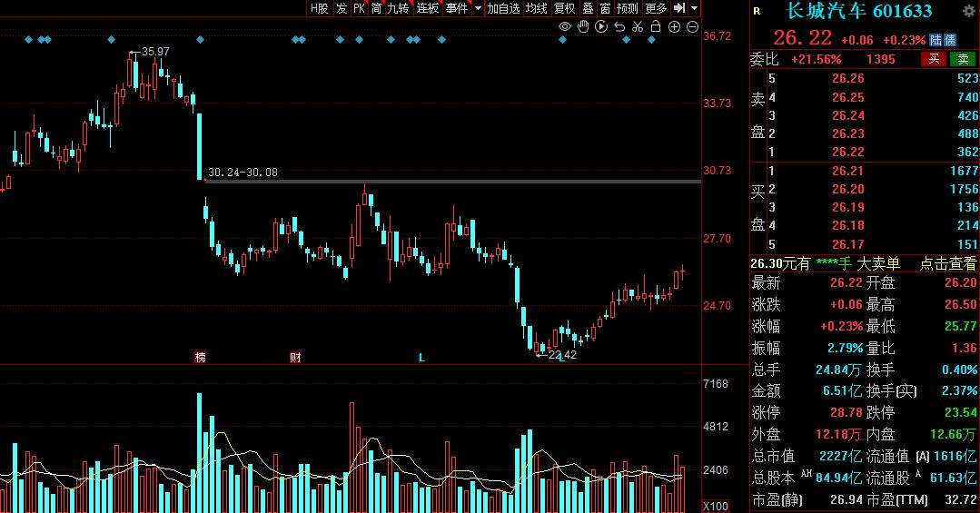Click the L marker below the candlesticks

point(421,358)
